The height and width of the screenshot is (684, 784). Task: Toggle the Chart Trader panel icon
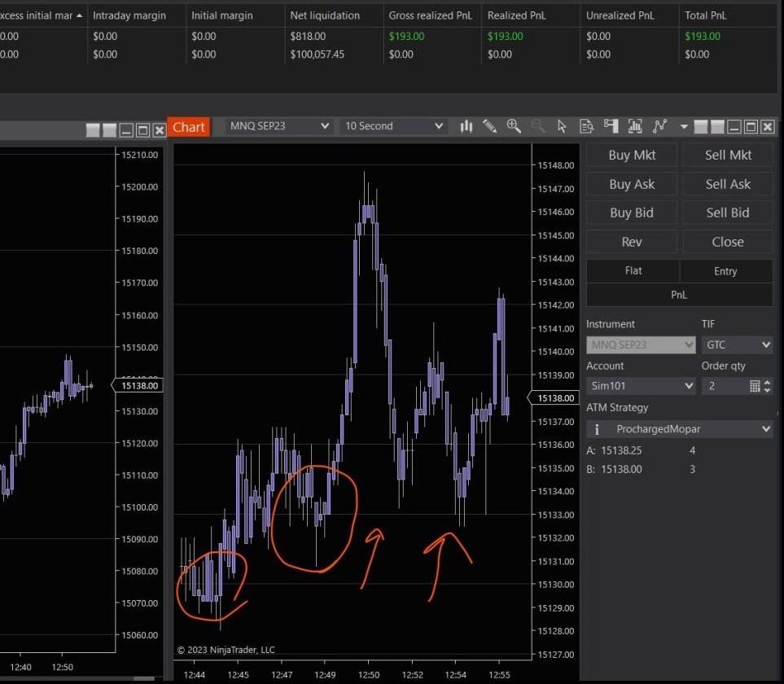[611, 126]
